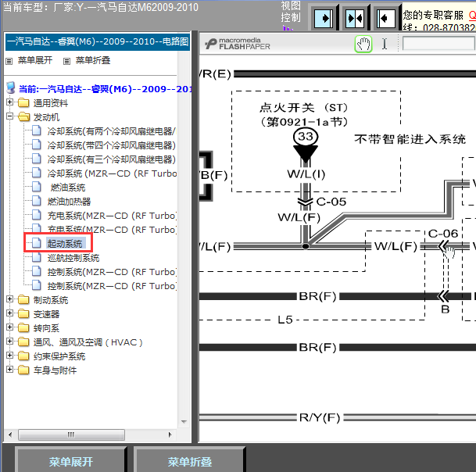Click the sidebar scroll down arrow
This screenshot has height=472, width=476.
[184, 422]
